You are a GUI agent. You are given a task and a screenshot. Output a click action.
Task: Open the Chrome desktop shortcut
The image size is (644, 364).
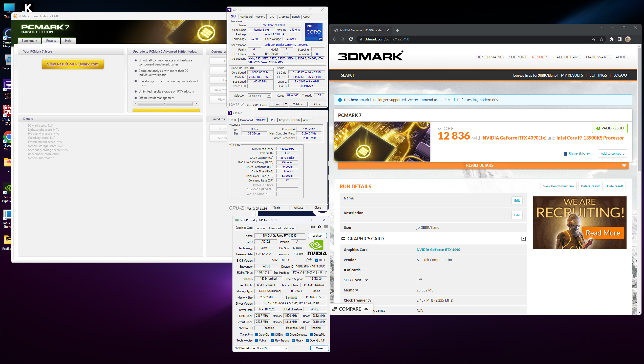pos(8,141)
